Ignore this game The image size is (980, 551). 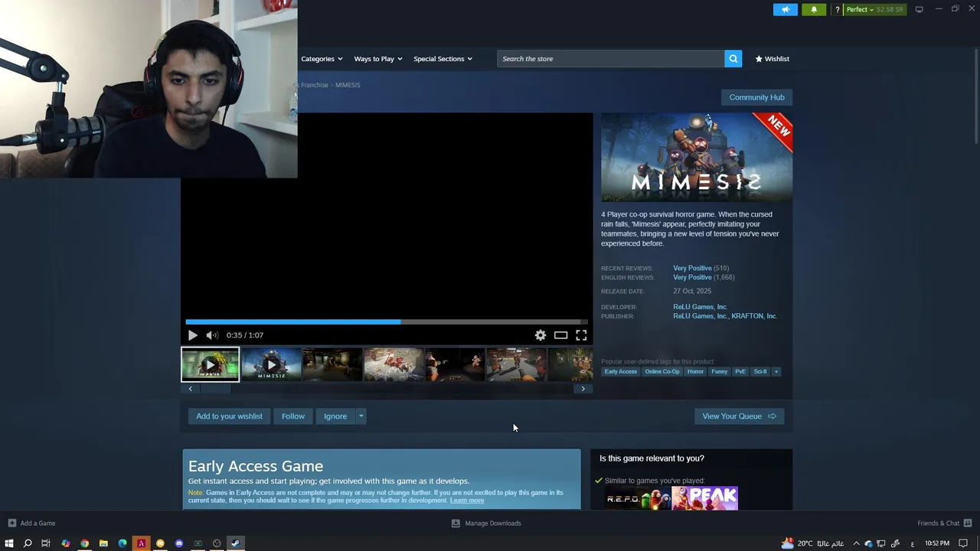(x=335, y=416)
